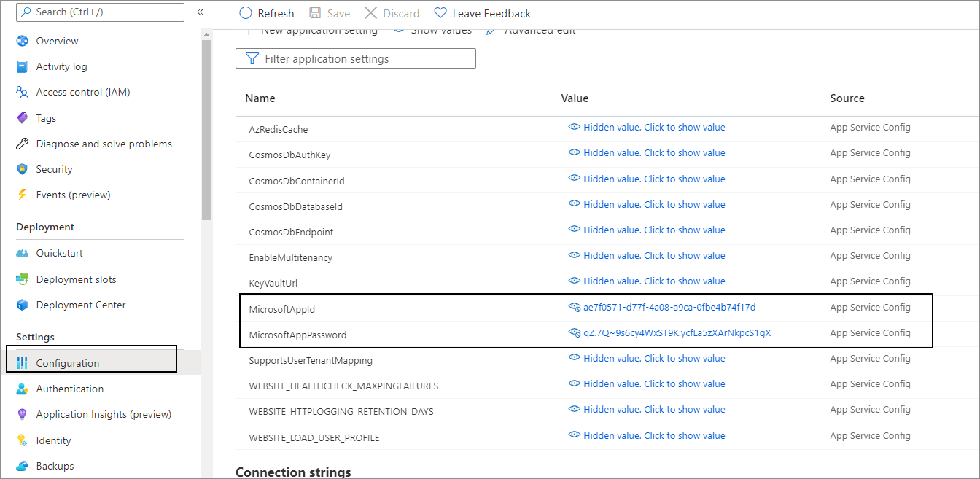980x479 pixels.
Task: Collapse the left navigation pane
Action: point(200,12)
